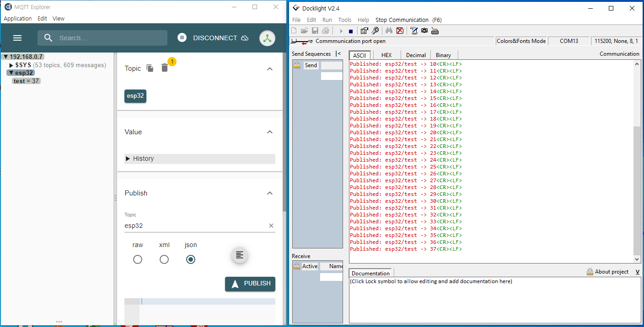Open Docklight Tools menu
Image resolution: width=644 pixels, height=327 pixels.
(x=345, y=20)
